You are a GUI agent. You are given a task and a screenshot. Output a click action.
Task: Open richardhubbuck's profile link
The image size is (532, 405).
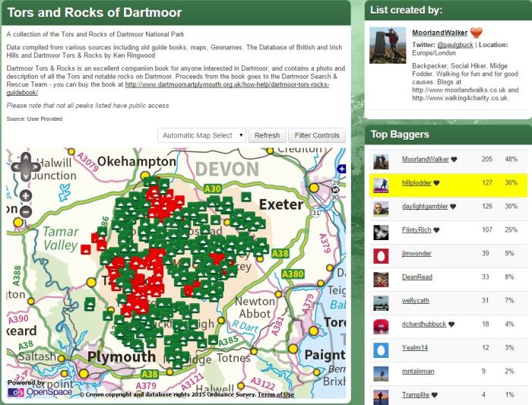(x=424, y=324)
